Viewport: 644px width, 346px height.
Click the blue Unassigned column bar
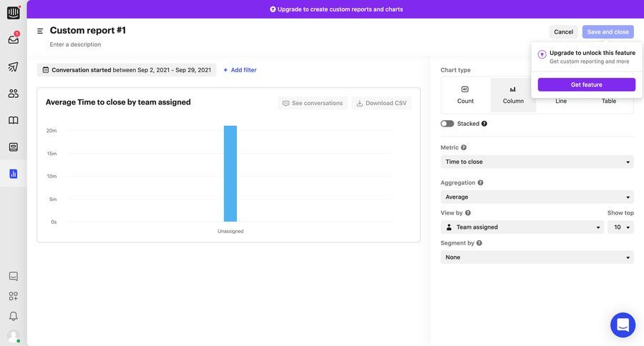click(230, 174)
